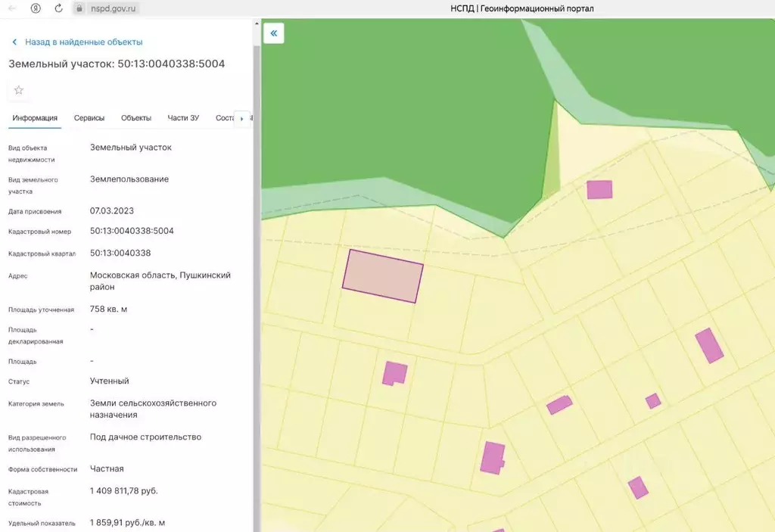Screen dimensions: 775x532
Task: Click the address Московская область, Пушкинский район
Action: pos(160,281)
